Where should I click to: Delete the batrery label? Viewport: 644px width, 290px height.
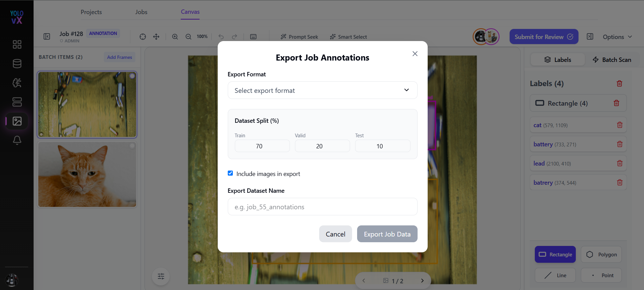click(620, 182)
